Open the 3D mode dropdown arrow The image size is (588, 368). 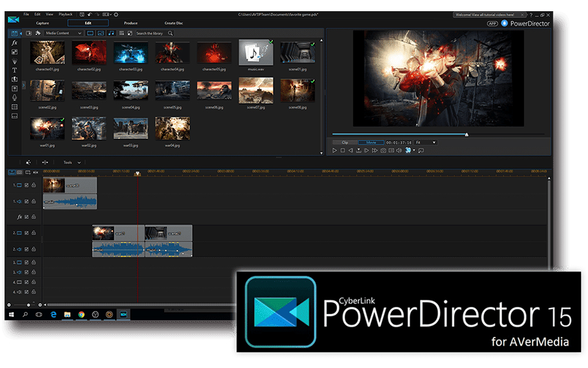pos(414,150)
